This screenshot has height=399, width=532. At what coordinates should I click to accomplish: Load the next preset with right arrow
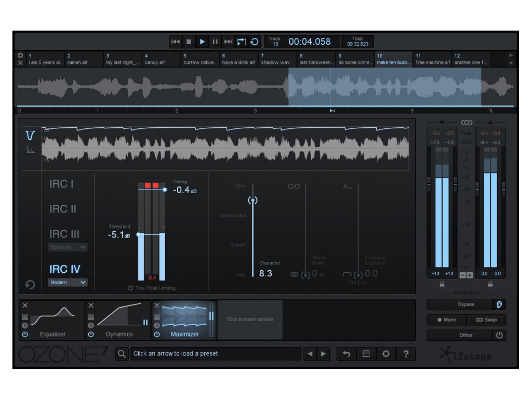pyautogui.click(x=323, y=354)
